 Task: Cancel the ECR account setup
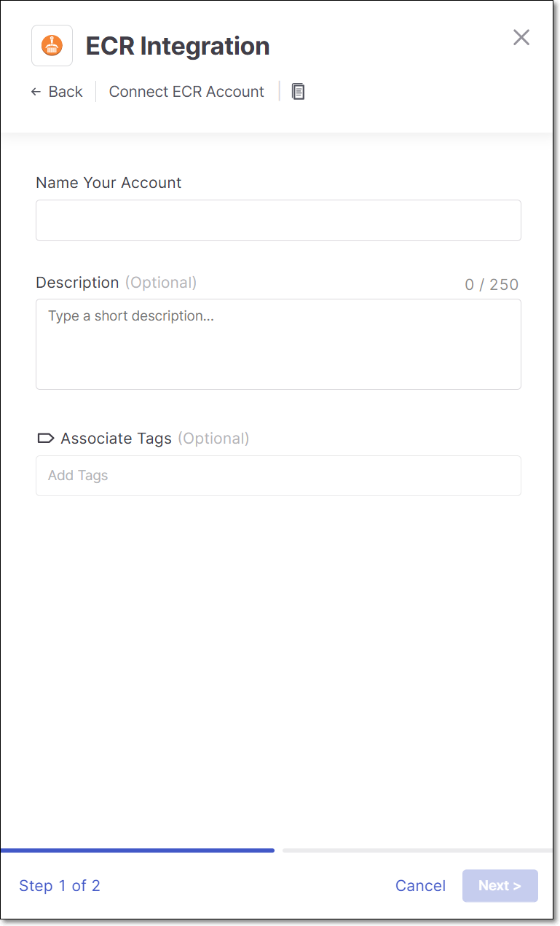420,886
